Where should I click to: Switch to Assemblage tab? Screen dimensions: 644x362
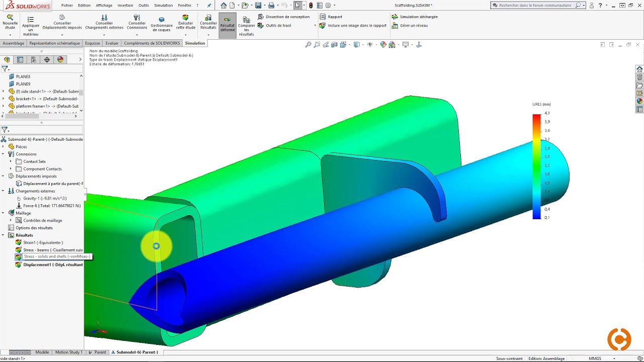(x=14, y=43)
